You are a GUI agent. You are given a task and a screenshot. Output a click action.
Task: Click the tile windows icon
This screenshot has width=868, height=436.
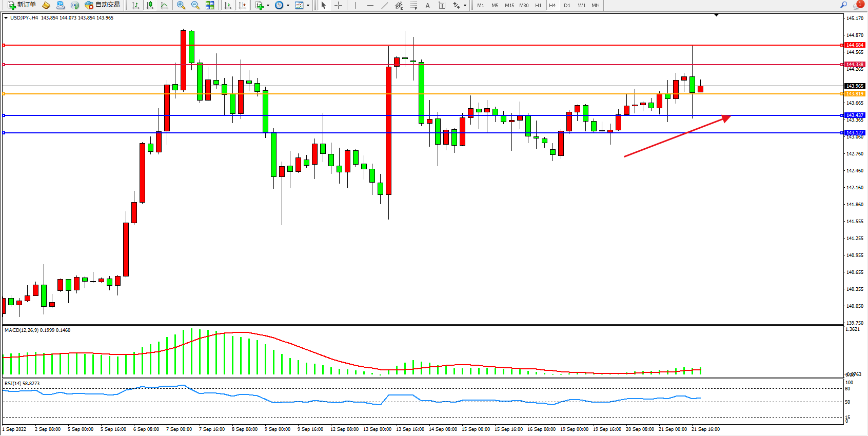point(210,5)
